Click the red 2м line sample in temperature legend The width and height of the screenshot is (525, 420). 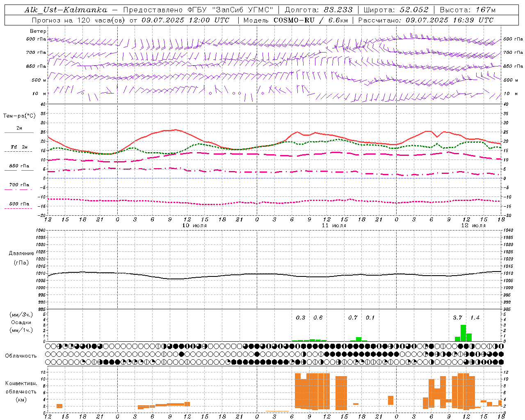tap(19, 132)
